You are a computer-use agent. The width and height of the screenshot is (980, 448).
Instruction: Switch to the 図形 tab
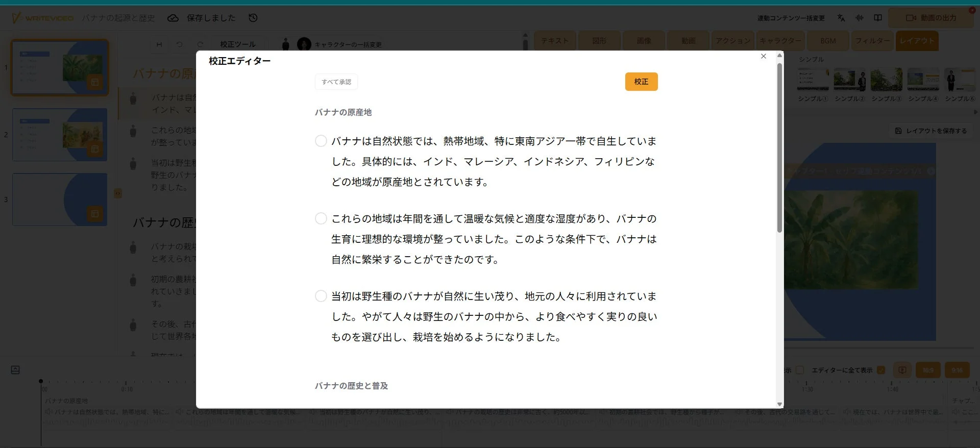tap(599, 41)
